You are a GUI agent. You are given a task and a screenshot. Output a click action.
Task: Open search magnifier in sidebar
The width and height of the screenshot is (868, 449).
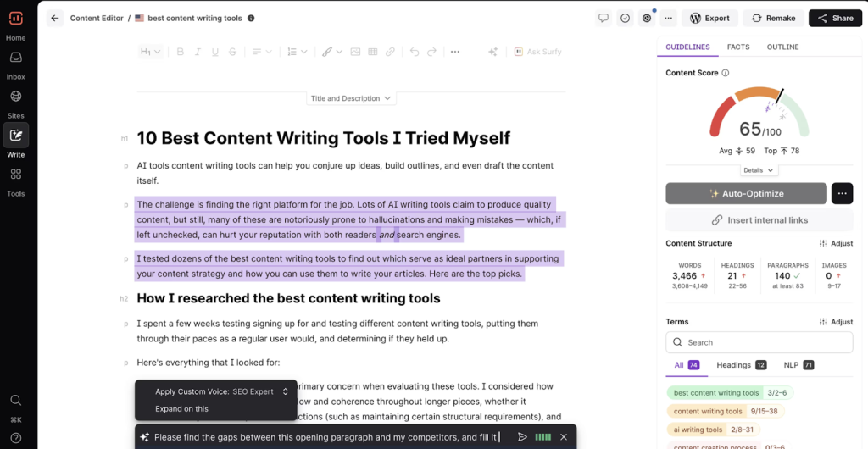[x=15, y=400]
